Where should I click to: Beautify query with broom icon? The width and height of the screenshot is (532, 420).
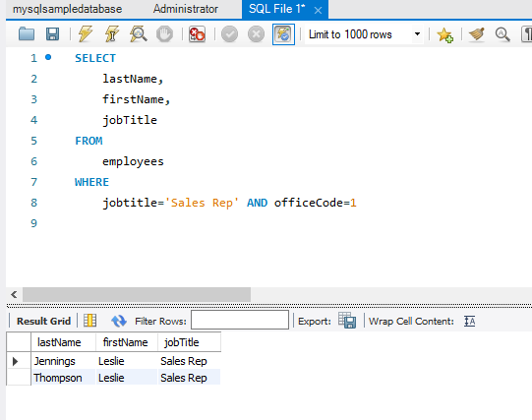coord(477,34)
